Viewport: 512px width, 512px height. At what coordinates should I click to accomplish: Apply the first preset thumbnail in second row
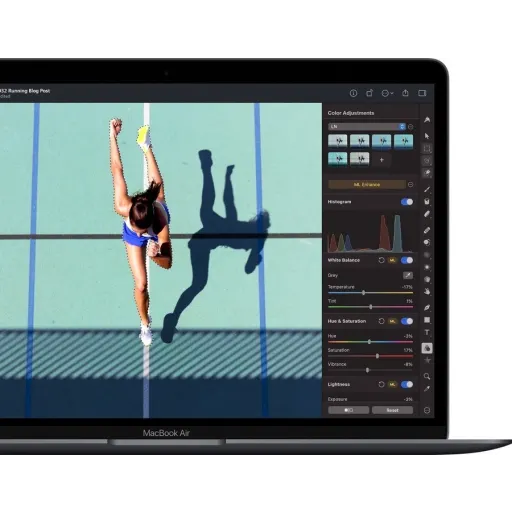[x=337, y=159]
